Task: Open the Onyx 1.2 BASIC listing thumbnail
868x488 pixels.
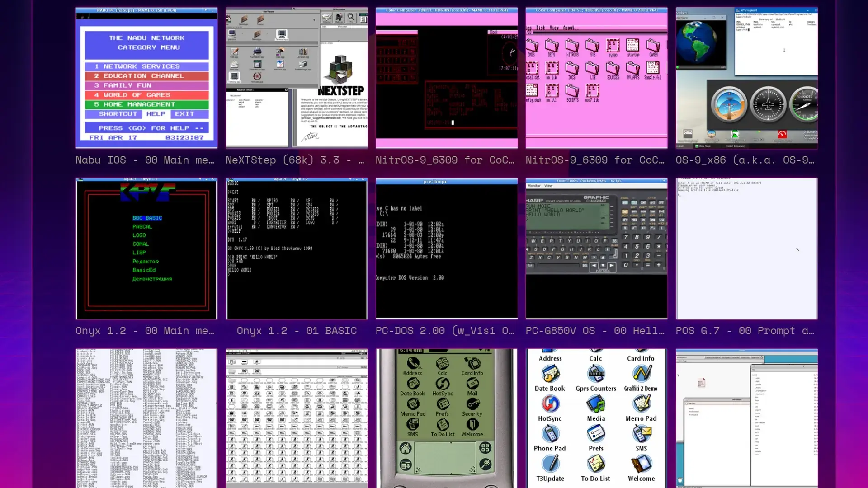Action: [x=297, y=249]
